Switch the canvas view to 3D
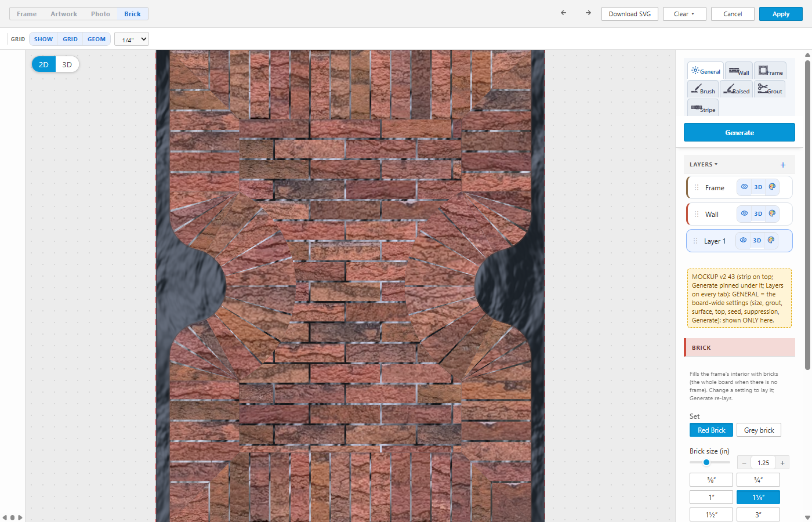 pyautogui.click(x=67, y=64)
